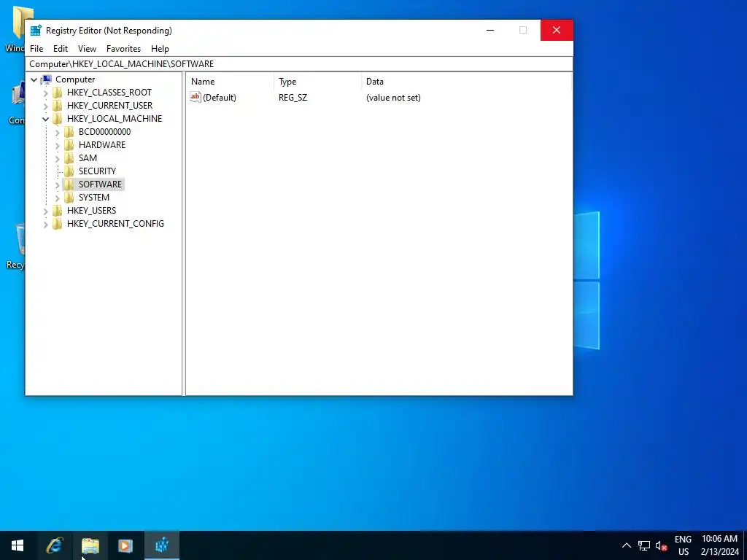This screenshot has width=747, height=560.
Task: Click the SOFTWARE folder icon
Action: tap(69, 184)
